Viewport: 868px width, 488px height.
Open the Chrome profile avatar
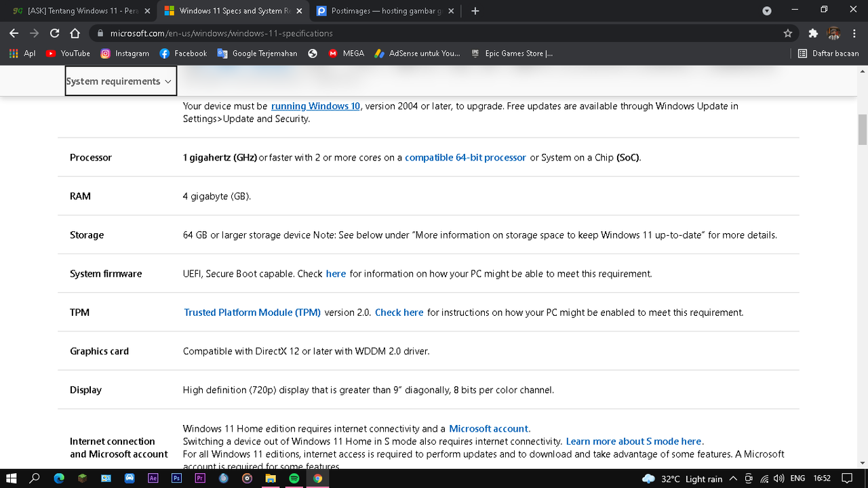[834, 33]
